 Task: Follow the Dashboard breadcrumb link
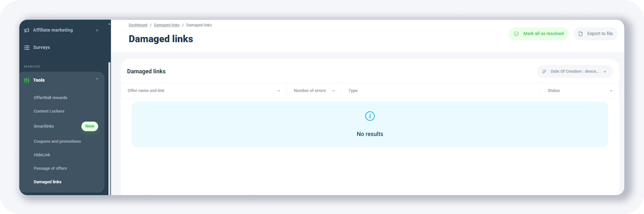[138, 25]
